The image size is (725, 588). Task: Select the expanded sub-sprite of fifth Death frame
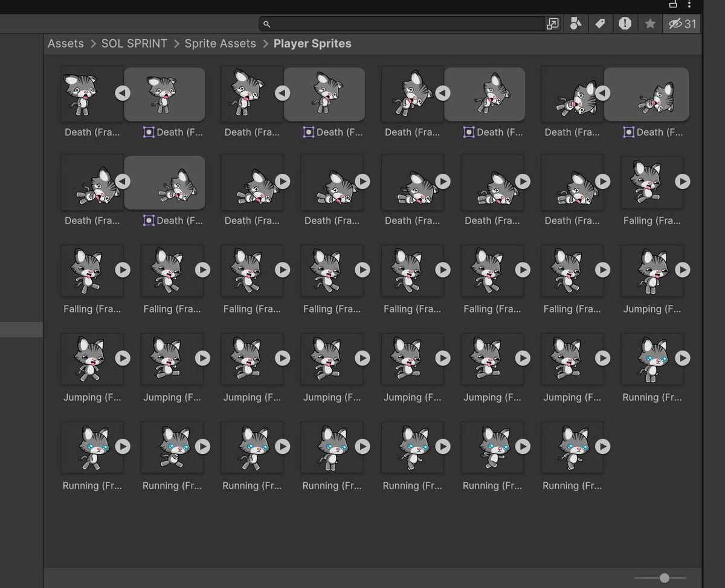click(164, 182)
